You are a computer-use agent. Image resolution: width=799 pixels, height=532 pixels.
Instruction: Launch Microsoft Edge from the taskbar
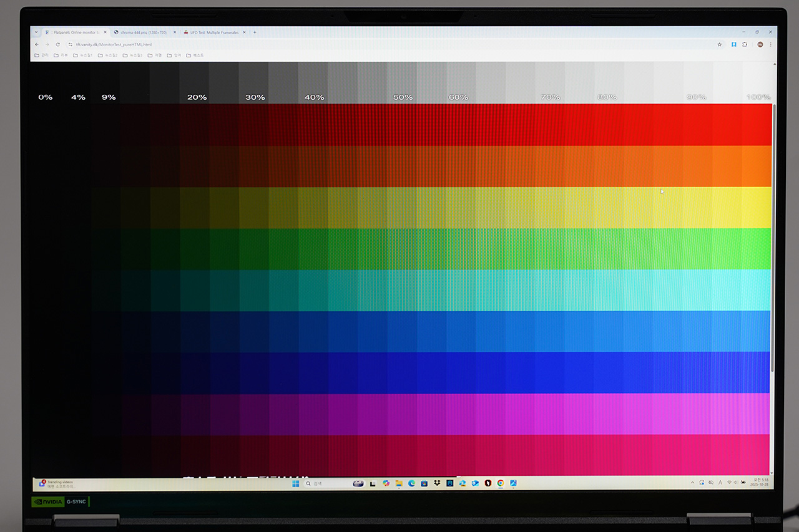coord(411,483)
